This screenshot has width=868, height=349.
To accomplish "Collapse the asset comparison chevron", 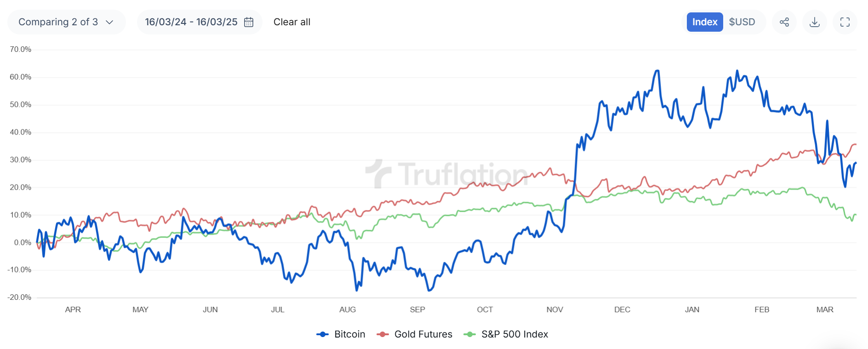I will point(109,22).
